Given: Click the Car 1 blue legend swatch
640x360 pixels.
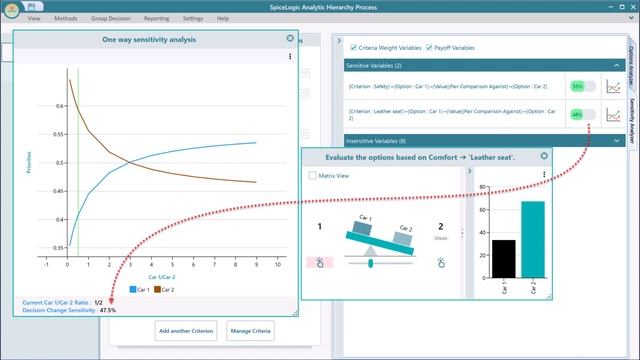Looking at the screenshot, I should click(x=133, y=289).
